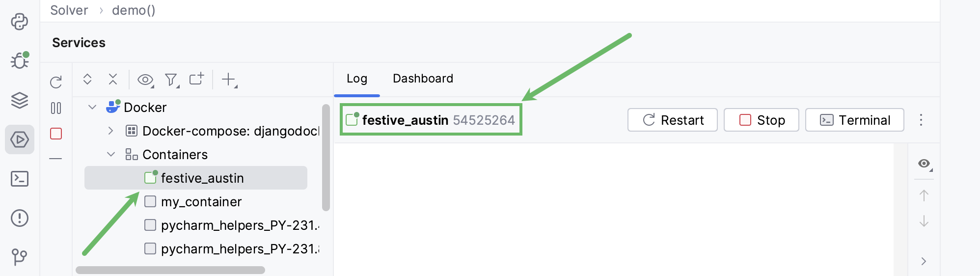Expand the Docker-compose node

click(x=111, y=131)
